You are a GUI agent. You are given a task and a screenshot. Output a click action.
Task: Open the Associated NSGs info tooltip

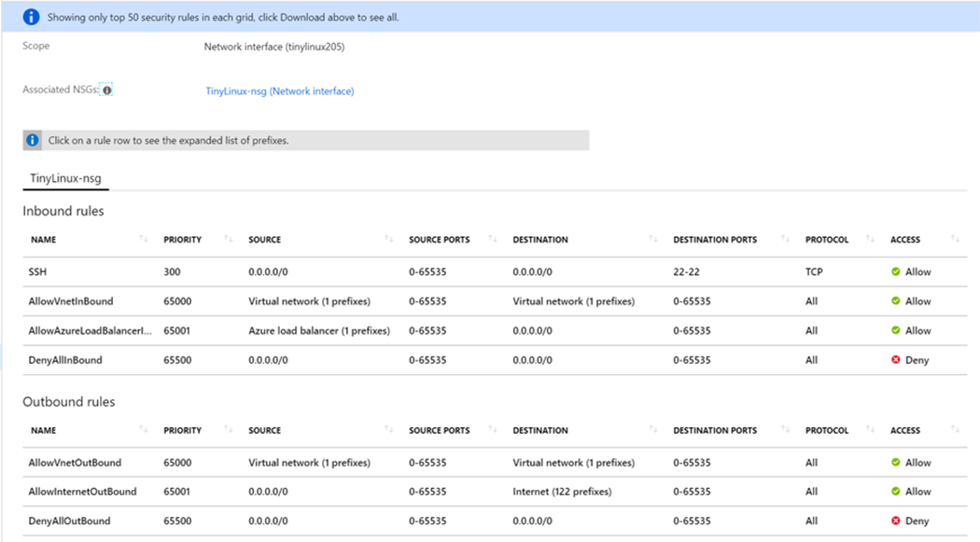point(107,90)
